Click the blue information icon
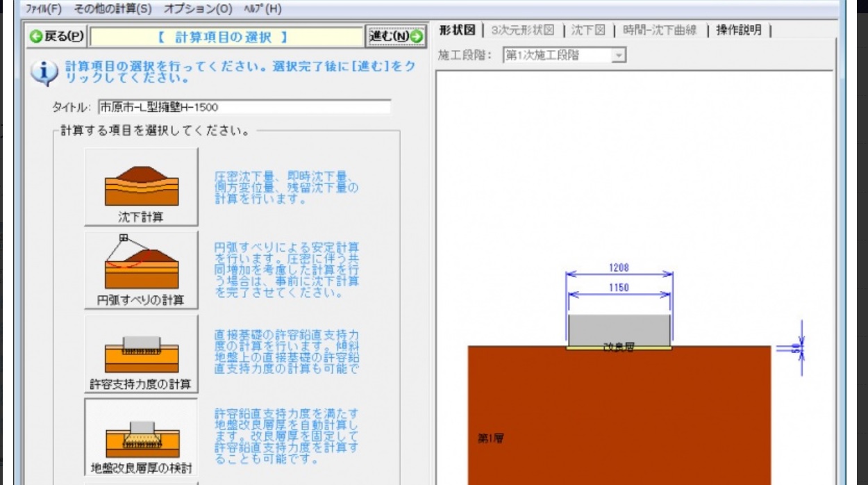This screenshot has width=868, height=485. 44,69
